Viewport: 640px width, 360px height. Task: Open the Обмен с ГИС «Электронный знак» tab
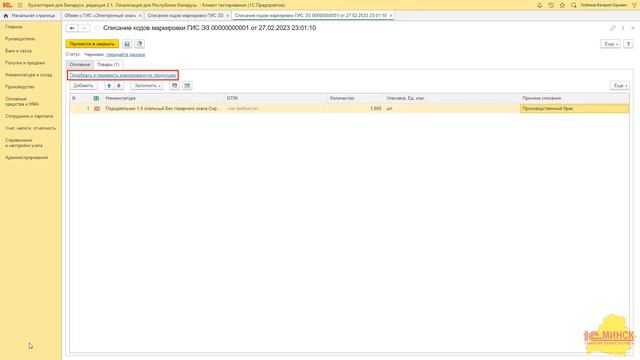(x=100, y=16)
